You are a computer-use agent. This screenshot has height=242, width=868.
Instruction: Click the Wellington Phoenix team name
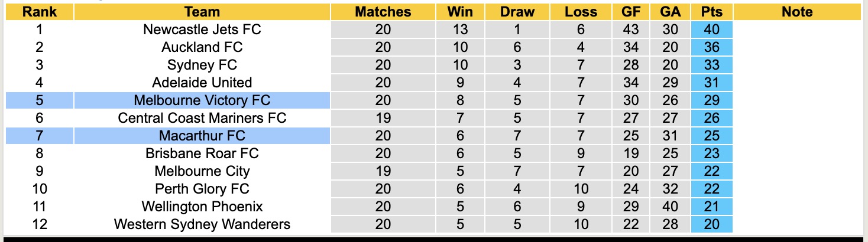click(x=202, y=207)
